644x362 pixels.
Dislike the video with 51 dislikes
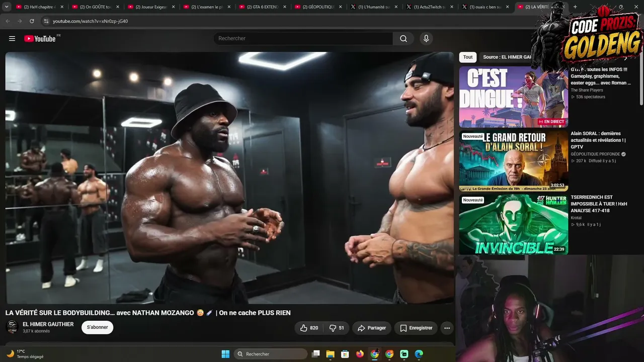pyautogui.click(x=337, y=328)
